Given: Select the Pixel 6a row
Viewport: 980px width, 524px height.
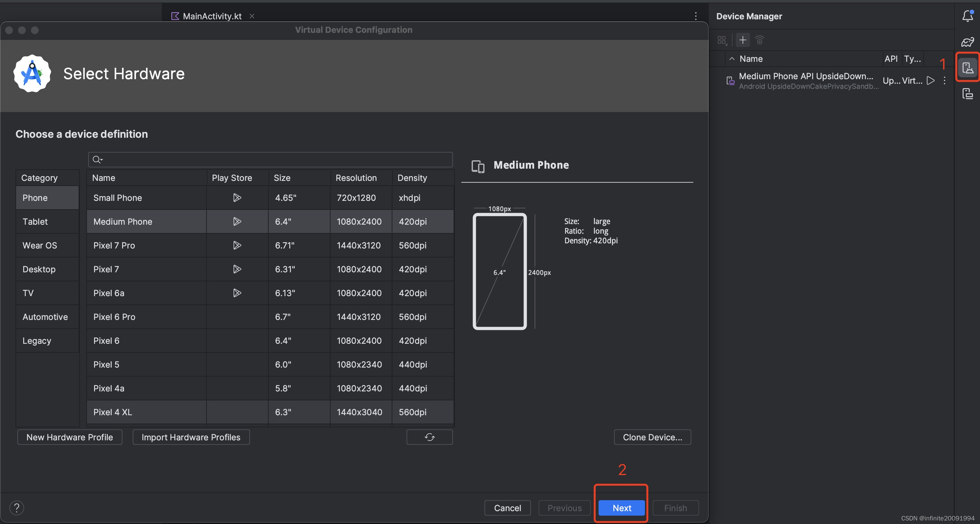Looking at the screenshot, I should click(x=270, y=293).
